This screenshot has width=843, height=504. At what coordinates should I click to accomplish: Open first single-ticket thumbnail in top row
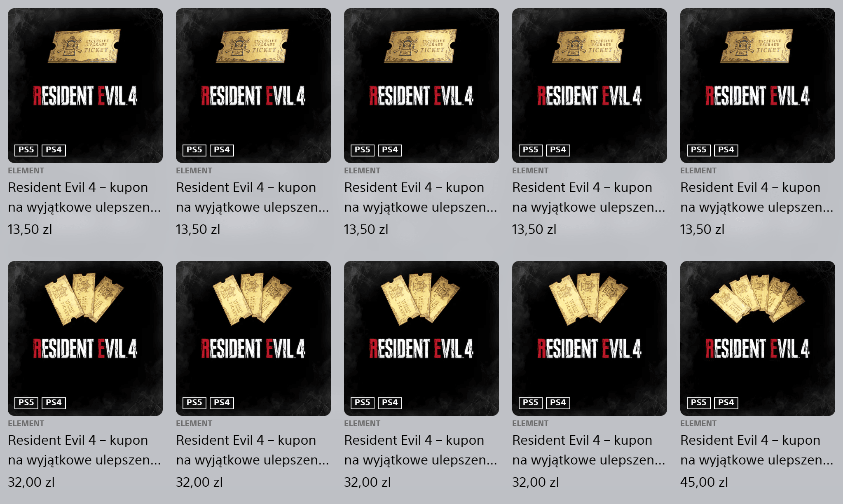85,85
